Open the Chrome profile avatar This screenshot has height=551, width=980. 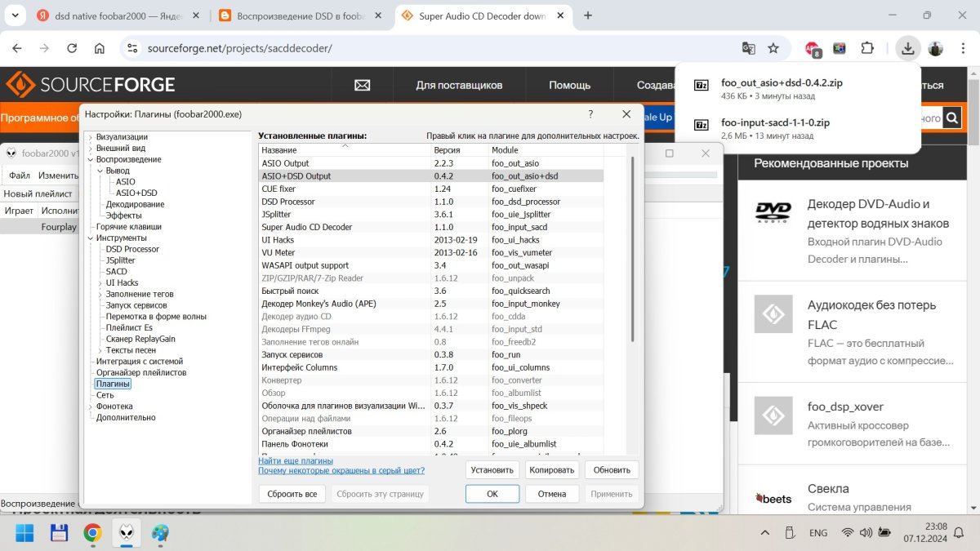click(936, 48)
